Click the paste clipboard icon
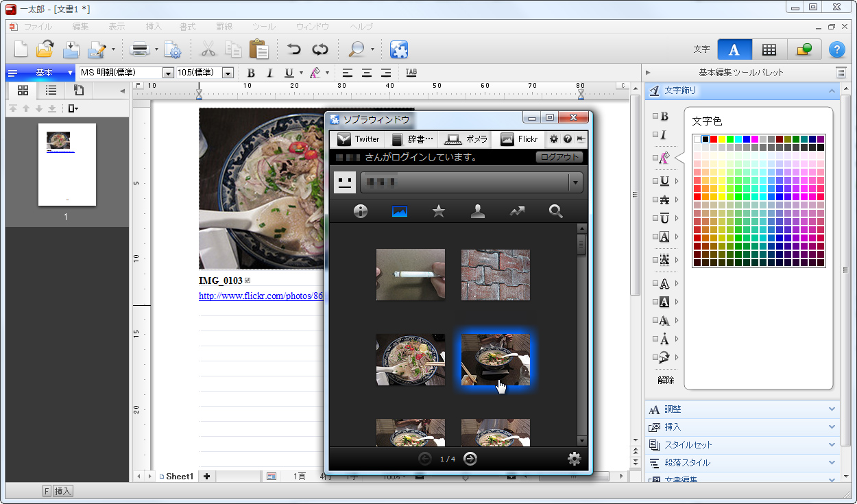The height and width of the screenshot is (504, 857). (258, 49)
